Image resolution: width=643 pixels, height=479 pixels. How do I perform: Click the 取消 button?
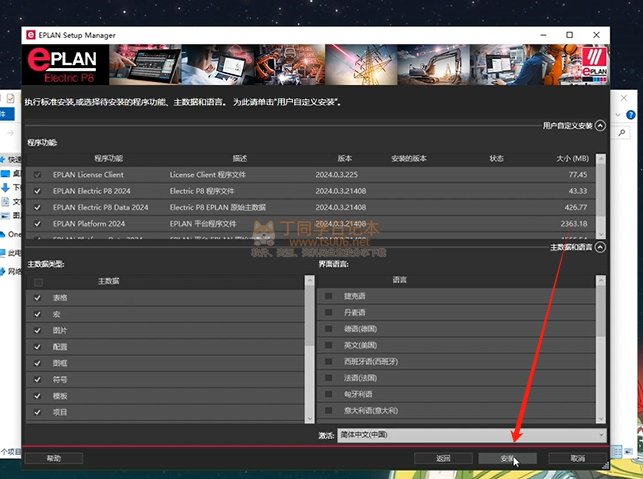point(577,458)
